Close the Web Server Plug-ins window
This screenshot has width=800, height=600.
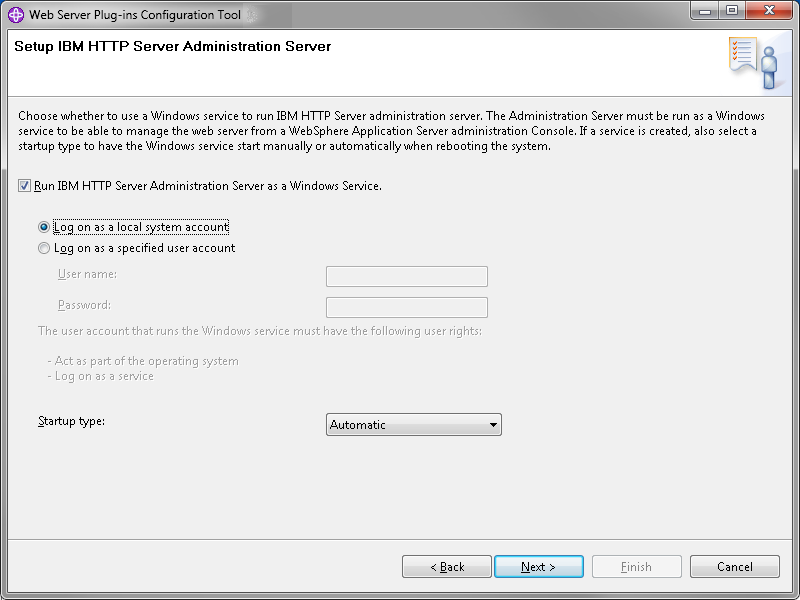pyautogui.click(x=769, y=11)
